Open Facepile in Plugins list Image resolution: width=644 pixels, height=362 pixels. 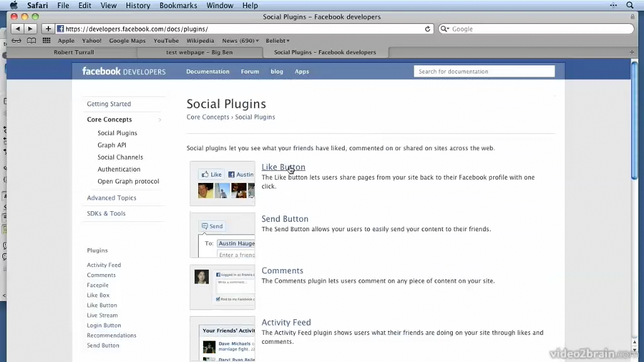point(97,285)
